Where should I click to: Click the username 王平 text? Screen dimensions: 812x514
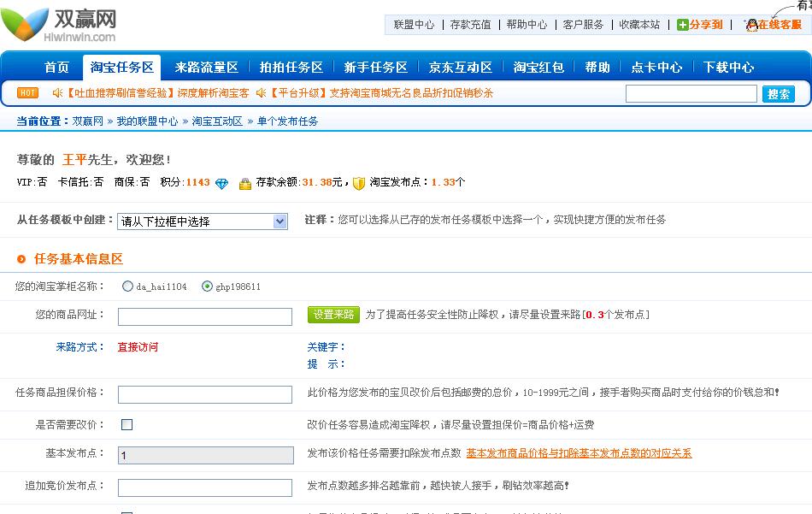(74, 160)
